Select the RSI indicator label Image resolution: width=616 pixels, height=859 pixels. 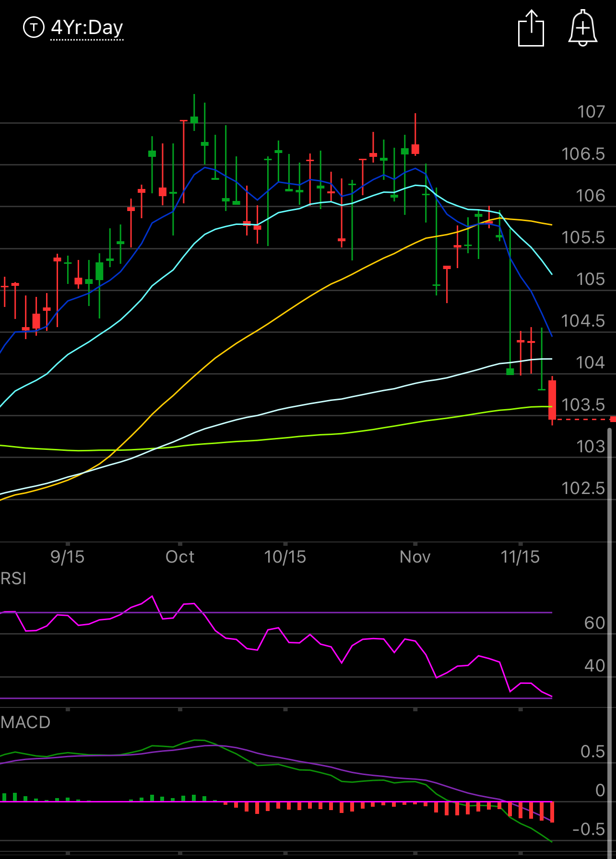pos(13,578)
